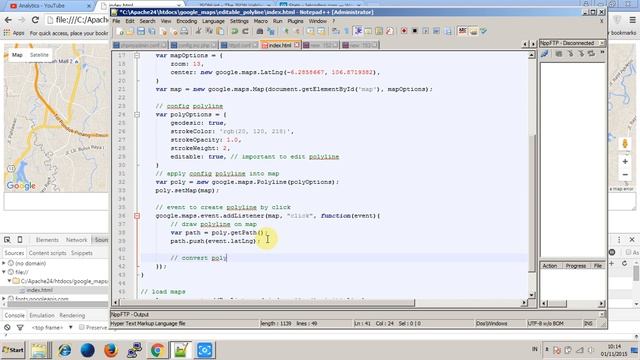Open the Encoding menu
The height and width of the screenshot is (360, 640).
point(187,21)
